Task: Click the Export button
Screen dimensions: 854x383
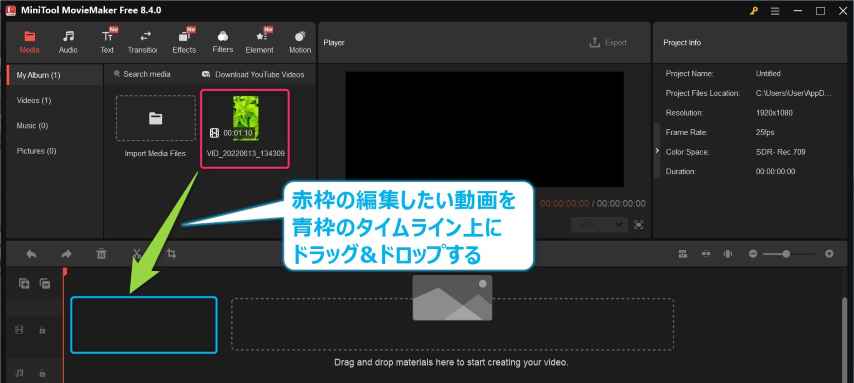Action: point(608,42)
